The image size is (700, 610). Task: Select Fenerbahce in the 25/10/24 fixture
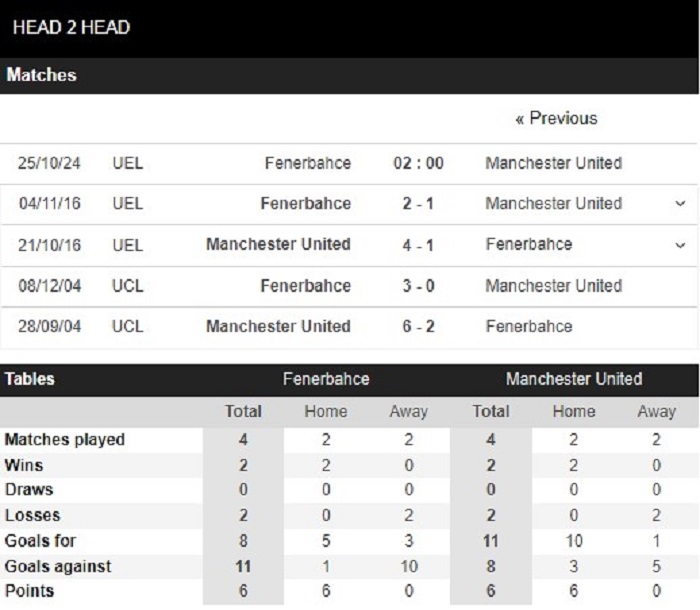[x=308, y=163]
